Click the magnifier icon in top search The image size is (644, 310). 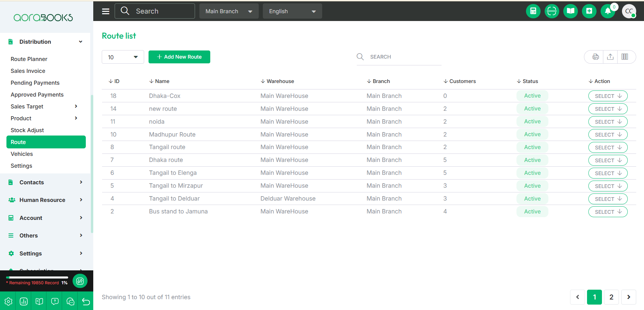click(x=125, y=11)
